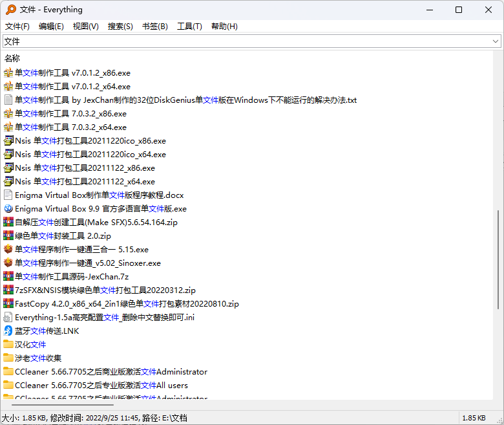Click archive icon of 7zSFX&NSIS模块 zip

8,290
